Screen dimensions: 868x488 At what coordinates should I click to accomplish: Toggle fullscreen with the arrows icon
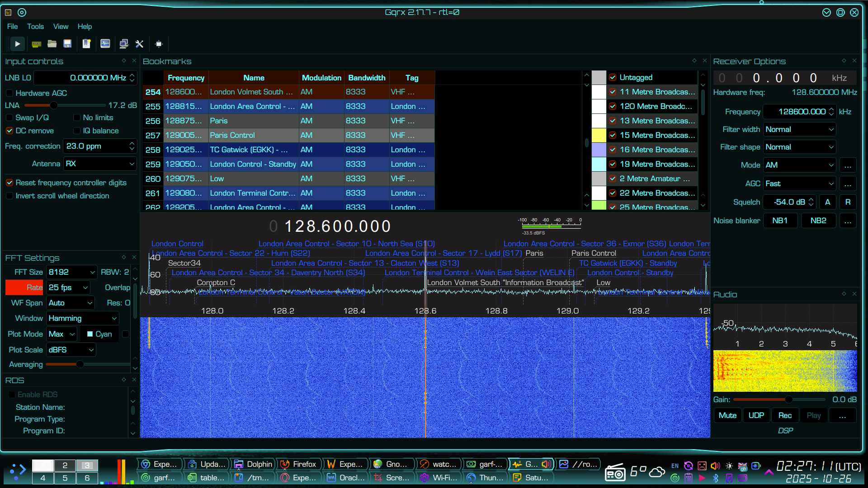coord(159,44)
